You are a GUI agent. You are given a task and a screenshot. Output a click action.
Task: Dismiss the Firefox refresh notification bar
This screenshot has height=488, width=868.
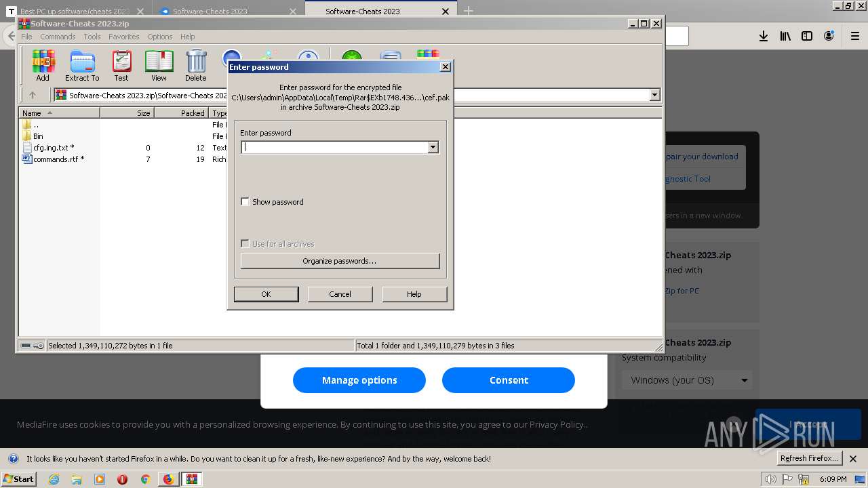pyautogui.click(x=853, y=459)
